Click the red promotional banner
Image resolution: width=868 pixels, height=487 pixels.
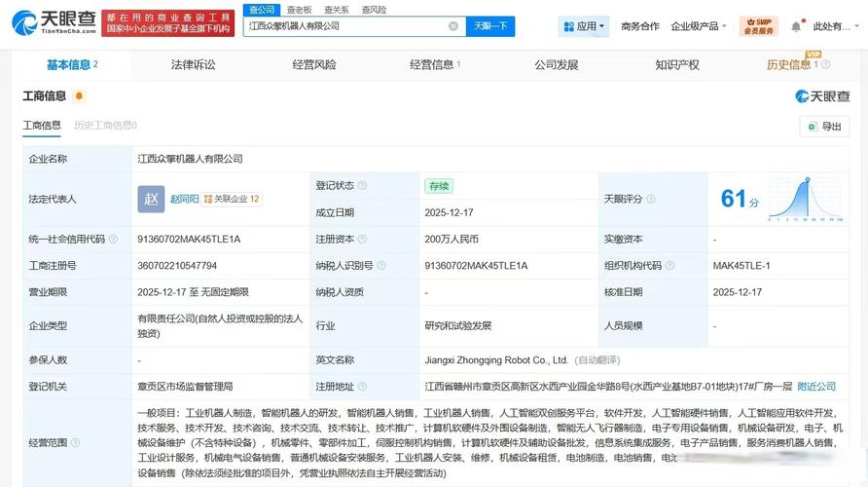[x=167, y=23]
